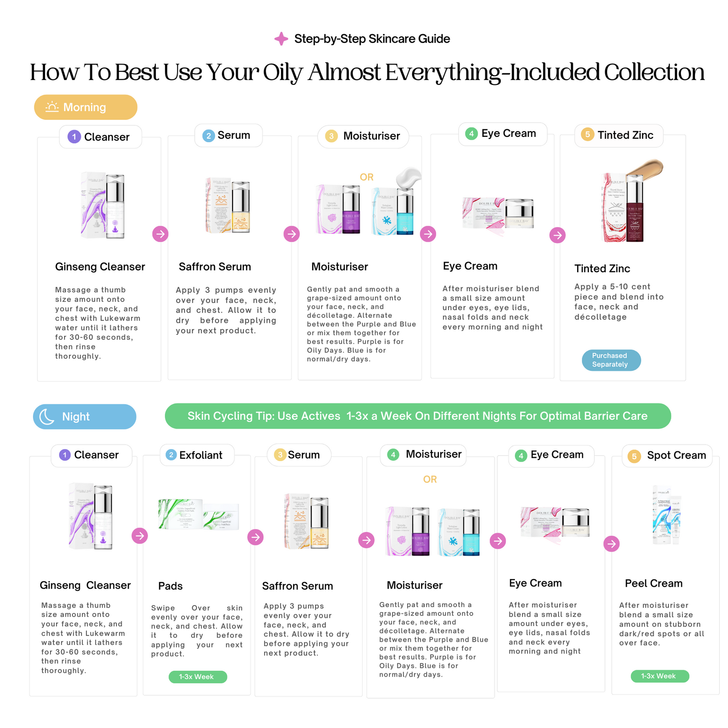
Task: Click the Purchased Separately badge
Action: click(611, 360)
